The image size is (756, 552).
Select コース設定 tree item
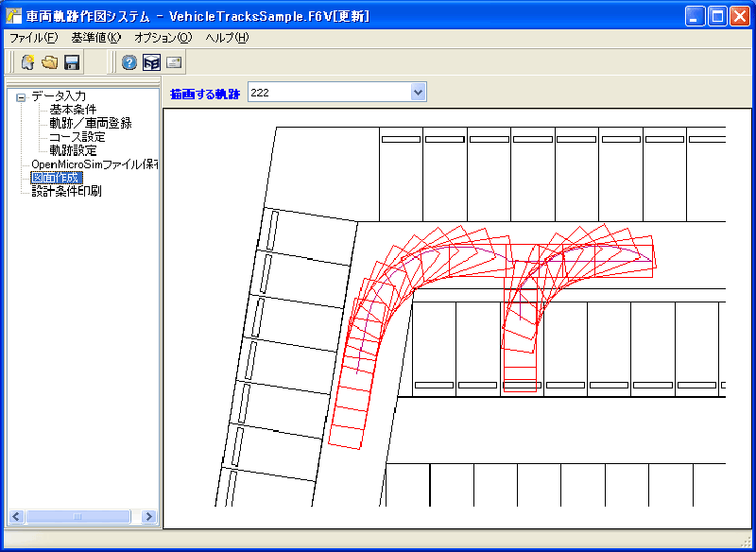77,137
